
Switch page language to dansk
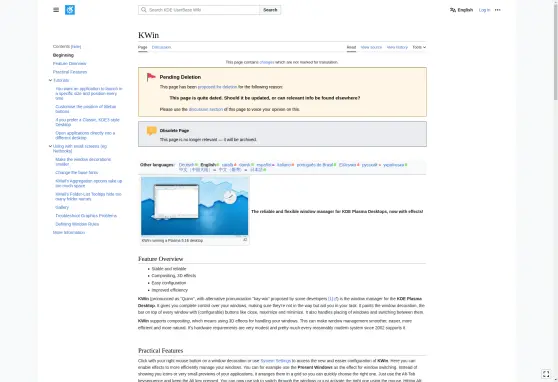point(244,165)
